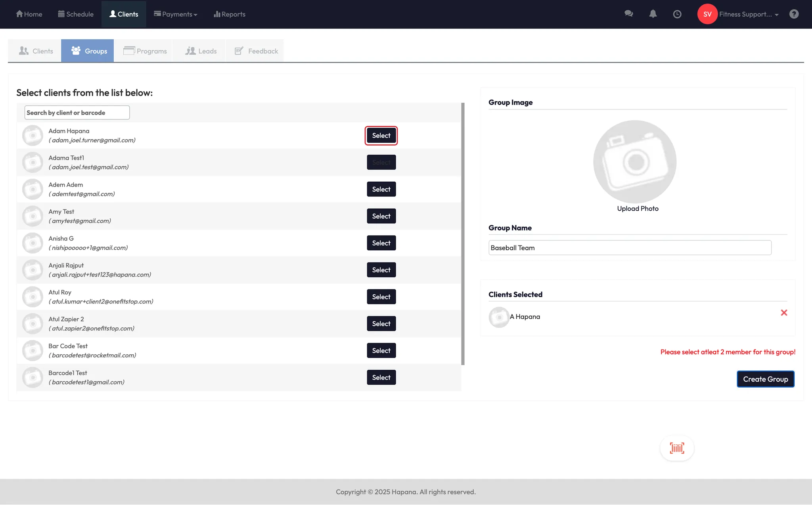Screen dimensions: 812x505
Task: Click the help question mark icon
Action: tap(794, 14)
